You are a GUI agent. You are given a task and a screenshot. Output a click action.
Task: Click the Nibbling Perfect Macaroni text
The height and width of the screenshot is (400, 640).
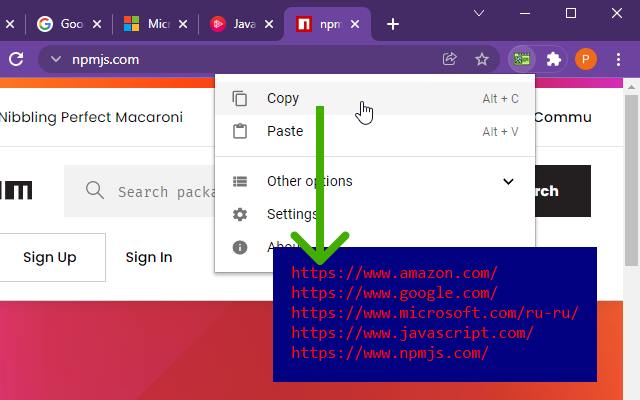pos(91,118)
